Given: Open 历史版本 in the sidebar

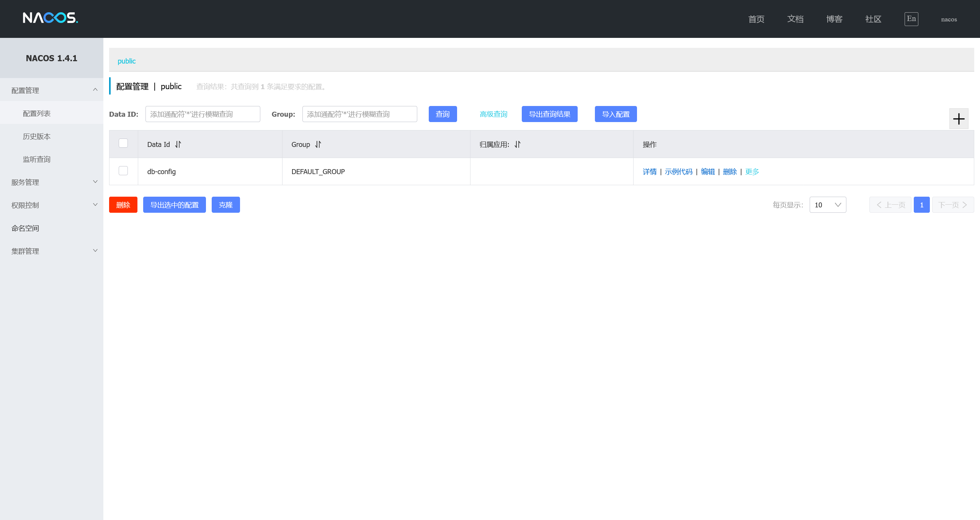Looking at the screenshot, I should point(37,136).
